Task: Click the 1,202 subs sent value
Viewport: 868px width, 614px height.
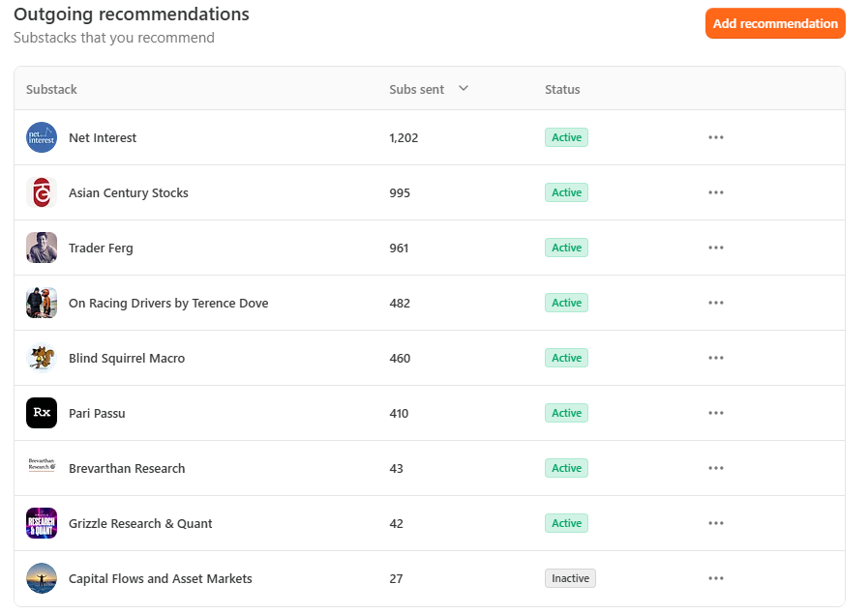Action: (404, 137)
